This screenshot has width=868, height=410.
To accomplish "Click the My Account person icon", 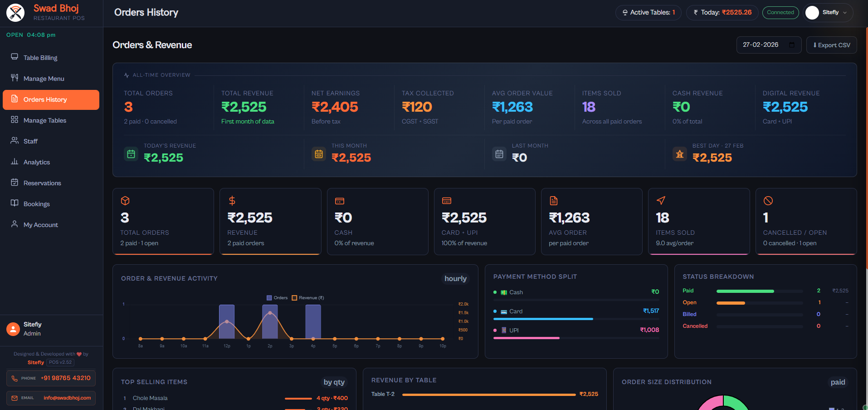I will click(x=15, y=224).
